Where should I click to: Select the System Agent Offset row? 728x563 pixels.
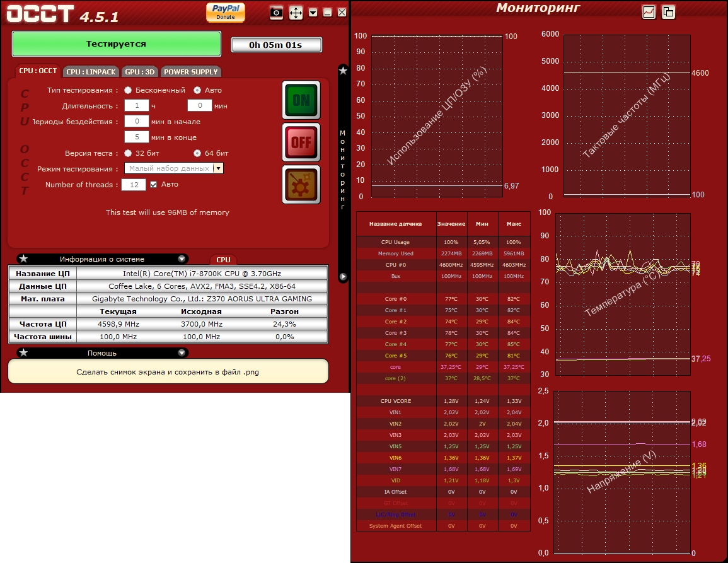click(x=443, y=526)
